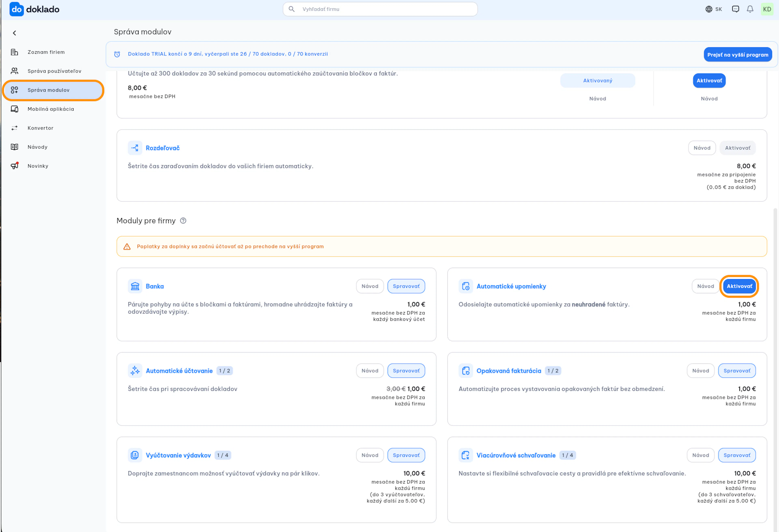The image size is (779, 532).
Task: Open the Banka title link
Action: [155, 286]
